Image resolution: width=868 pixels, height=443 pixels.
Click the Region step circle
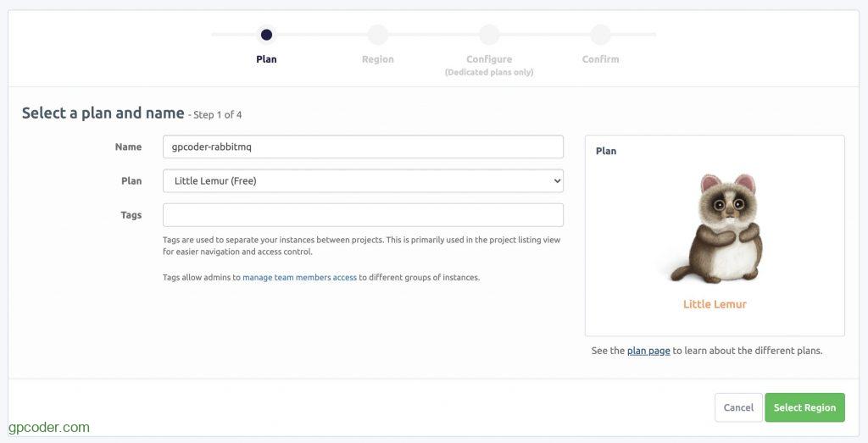click(377, 35)
